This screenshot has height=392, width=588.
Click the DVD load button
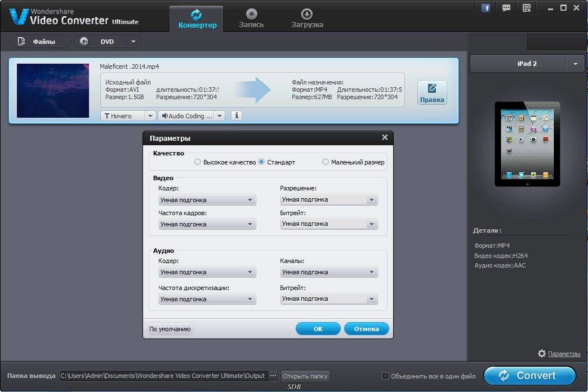[101, 42]
